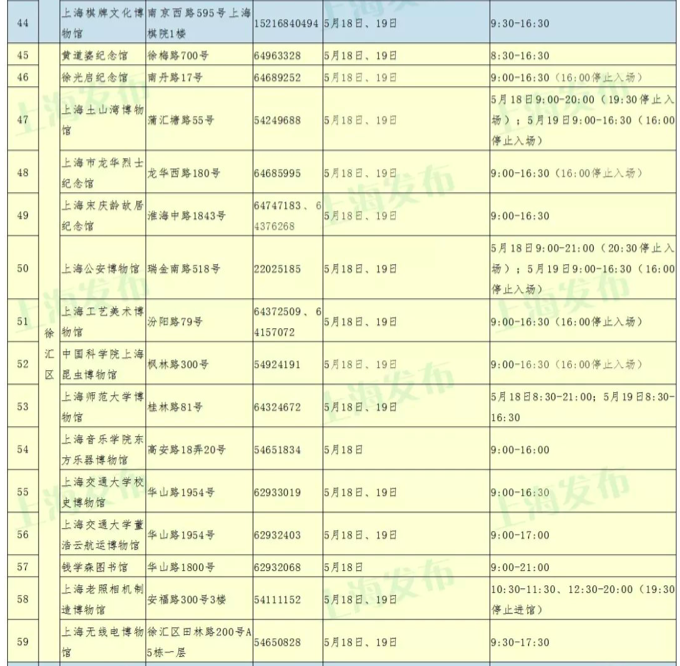The width and height of the screenshot is (680, 666).
Task: Select the address 徐汇区田林路200号A5栋一层
Action: coord(199,642)
